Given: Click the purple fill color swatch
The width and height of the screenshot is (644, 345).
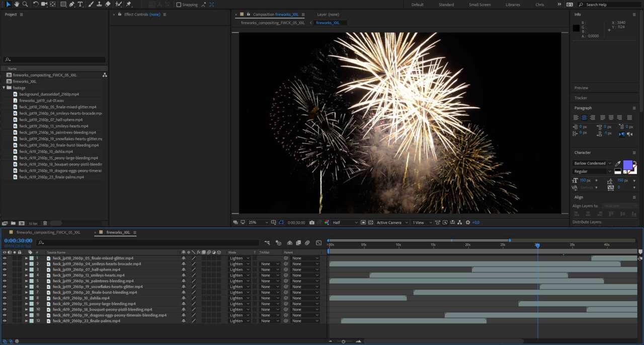Looking at the screenshot, I should click(x=627, y=165).
